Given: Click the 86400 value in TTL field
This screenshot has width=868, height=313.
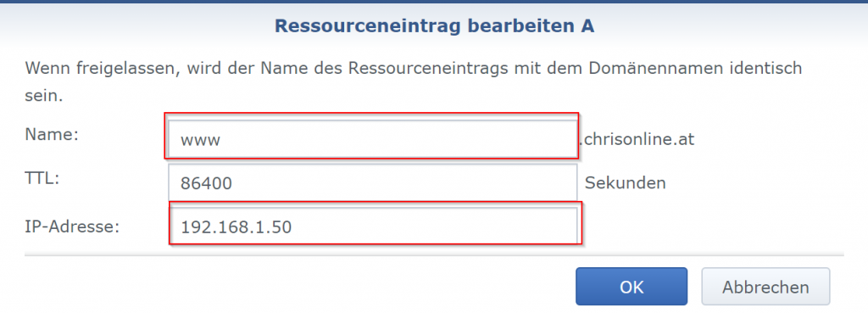Looking at the screenshot, I should coord(206,183).
